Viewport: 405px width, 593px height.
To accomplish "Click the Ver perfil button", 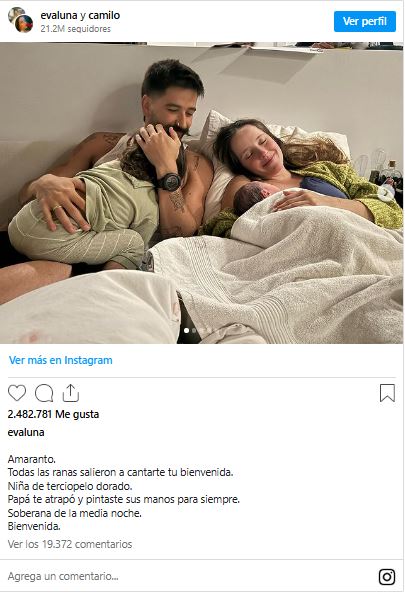I will [x=365, y=21].
